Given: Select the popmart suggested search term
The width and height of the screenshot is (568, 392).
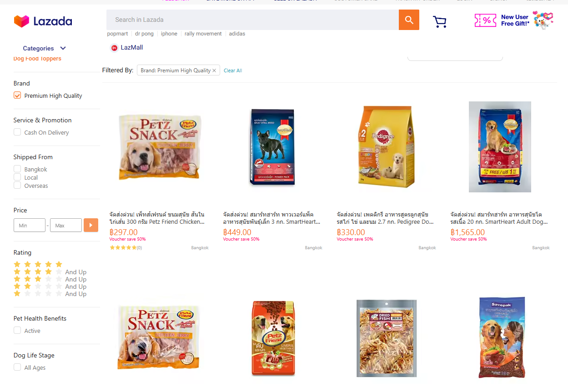Looking at the screenshot, I should pos(117,34).
